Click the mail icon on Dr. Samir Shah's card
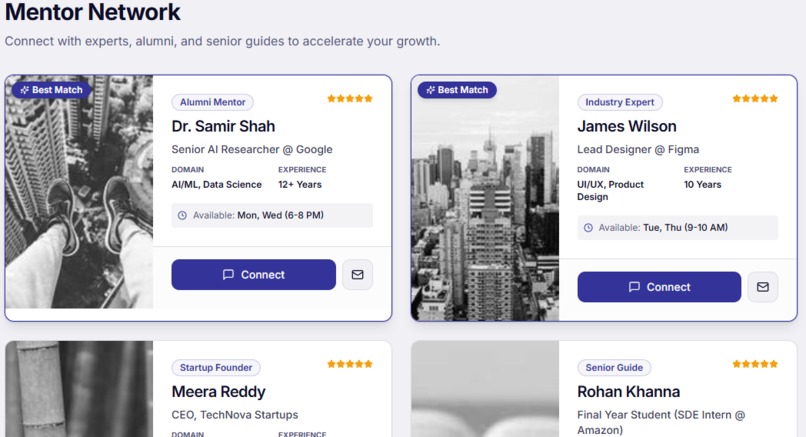This screenshot has height=437, width=806. [x=357, y=275]
